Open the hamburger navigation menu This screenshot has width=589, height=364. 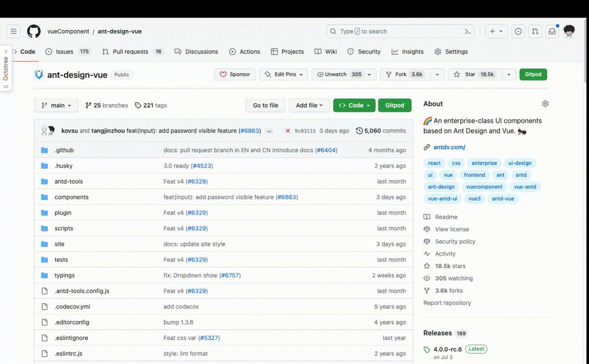click(x=13, y=31)
